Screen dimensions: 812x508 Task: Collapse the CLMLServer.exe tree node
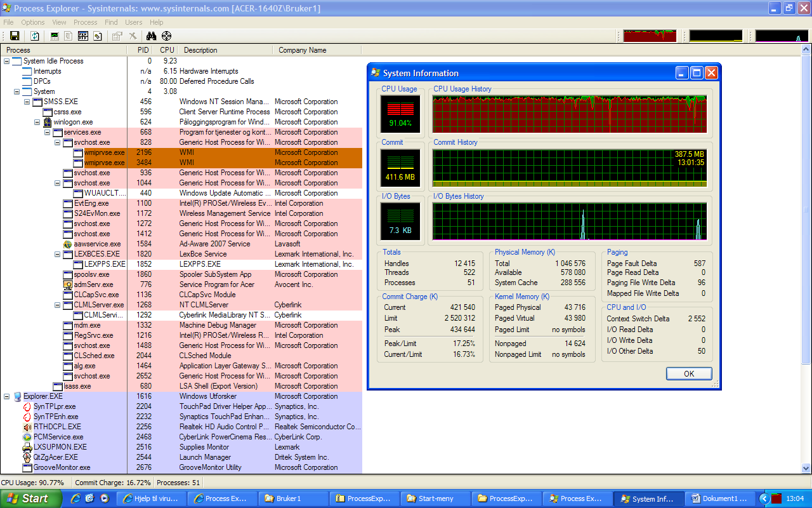[x=58, y=305]
